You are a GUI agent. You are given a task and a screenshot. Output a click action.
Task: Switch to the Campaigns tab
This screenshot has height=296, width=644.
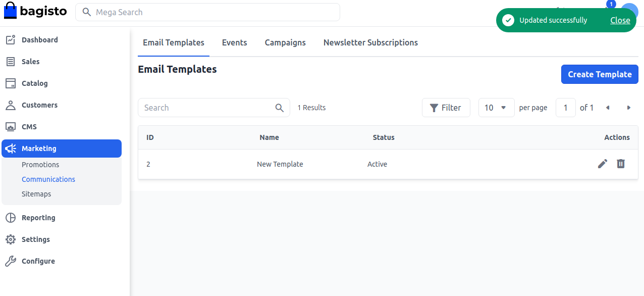(x=285, y=42)
